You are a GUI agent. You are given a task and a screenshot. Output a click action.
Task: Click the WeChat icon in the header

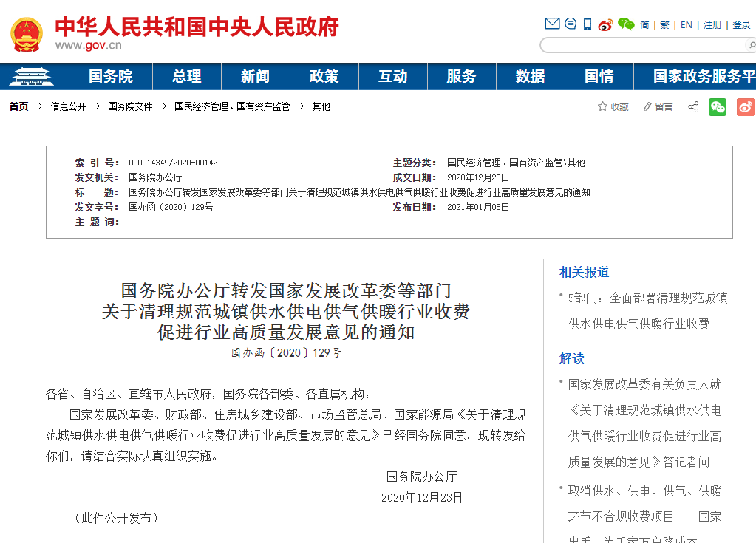[x=626, y=24]
